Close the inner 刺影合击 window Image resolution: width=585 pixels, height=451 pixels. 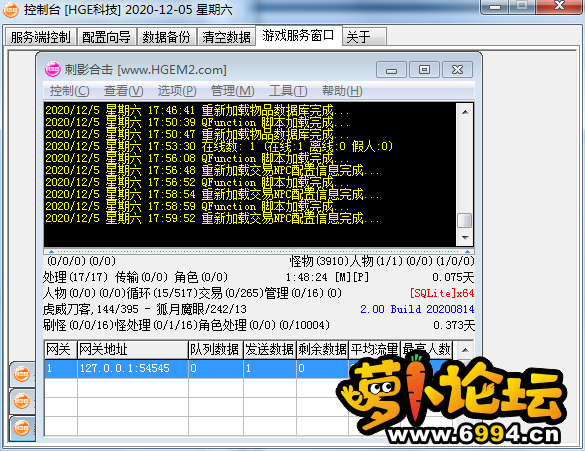[457, 70]
